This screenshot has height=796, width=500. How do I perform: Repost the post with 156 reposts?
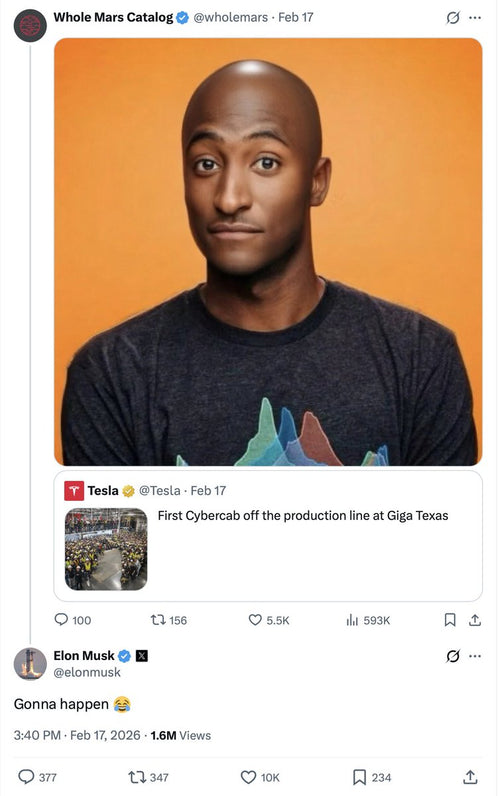(x=169, y=620)
